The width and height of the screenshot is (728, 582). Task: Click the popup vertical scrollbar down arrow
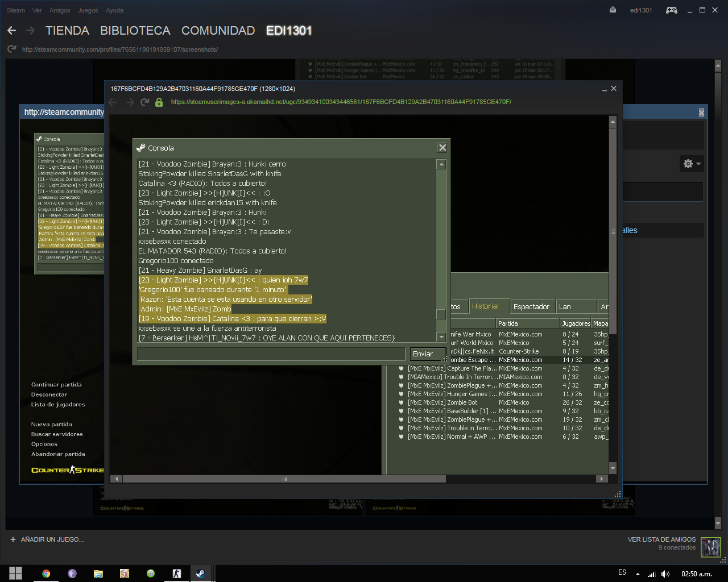(x=613, y=468)
